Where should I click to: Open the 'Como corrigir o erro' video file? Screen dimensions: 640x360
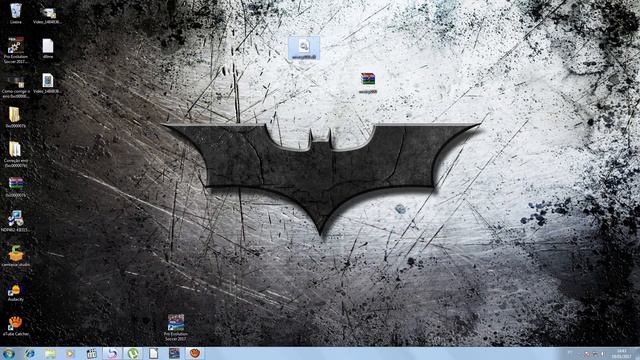pyautogui.click(x=16, y=87)
